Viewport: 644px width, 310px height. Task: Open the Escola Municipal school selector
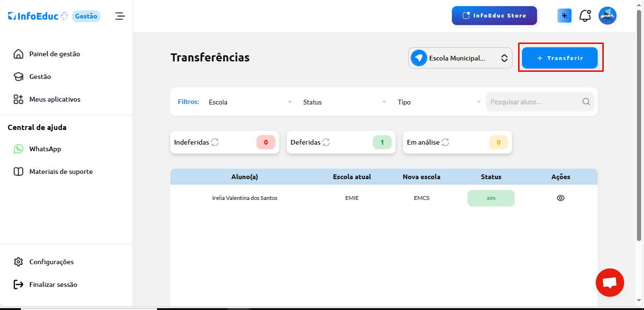pos(460,58)
